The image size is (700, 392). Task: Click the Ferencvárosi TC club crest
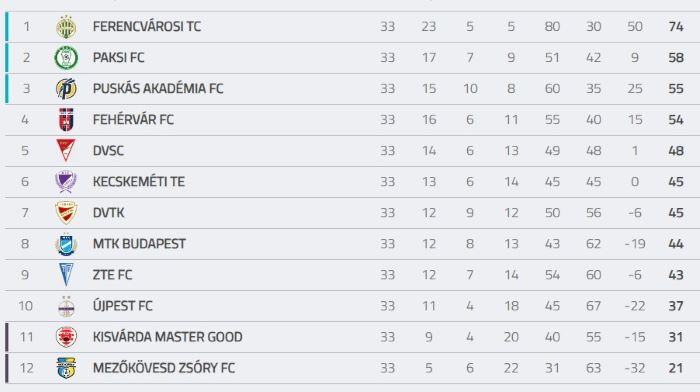point(66,27)
